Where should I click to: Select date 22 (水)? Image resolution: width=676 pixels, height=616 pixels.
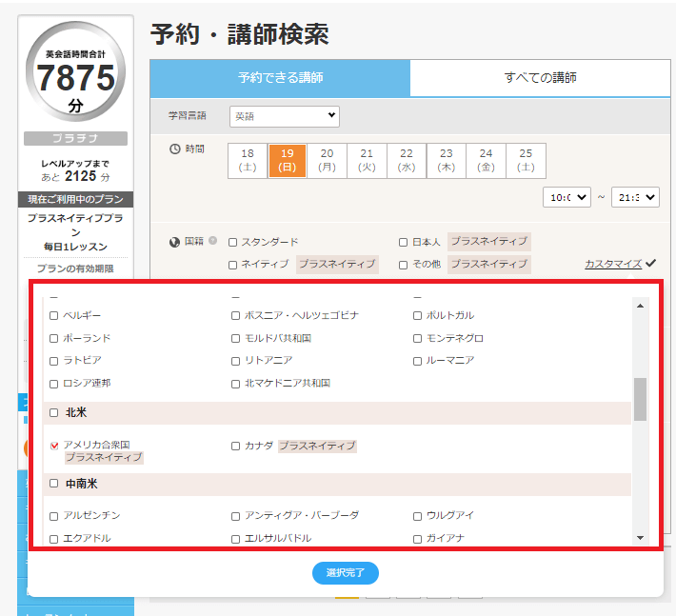point(407,160)
